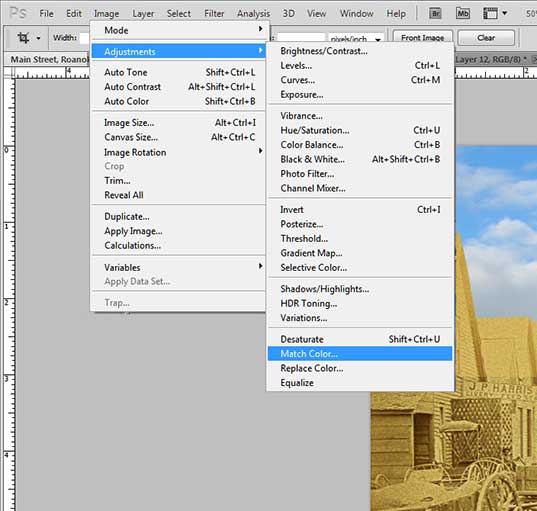Choose Auto Color
The image size is (537, 511).
tap(178, 101)
